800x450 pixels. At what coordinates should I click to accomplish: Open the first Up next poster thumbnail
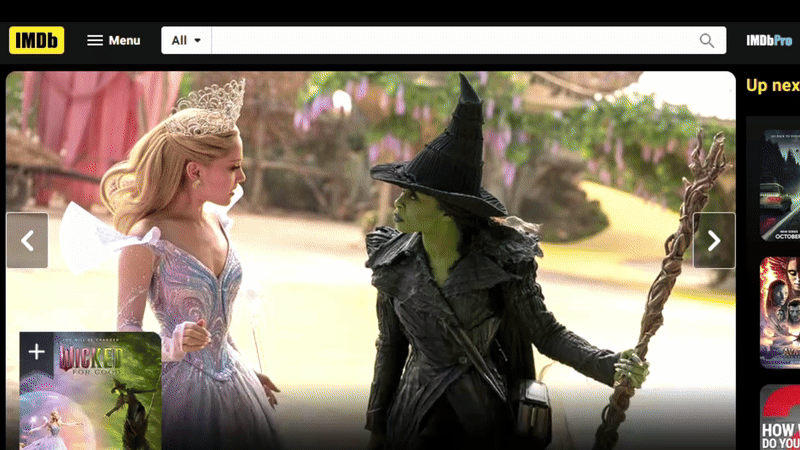[x=780, y=185]
